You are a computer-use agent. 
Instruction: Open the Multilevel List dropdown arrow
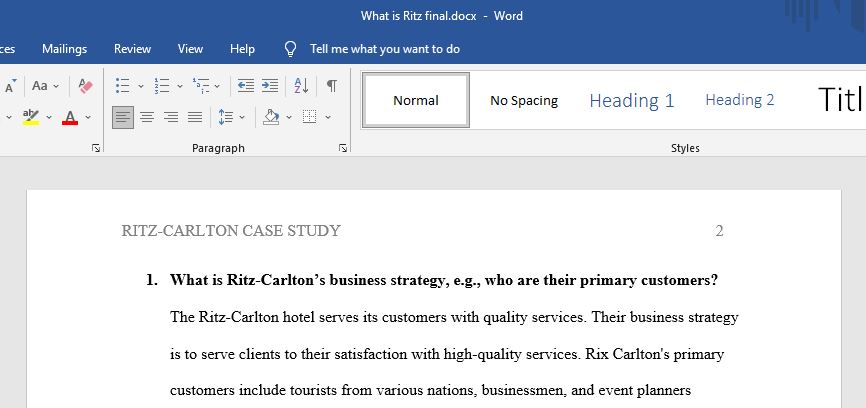[217, 86]
